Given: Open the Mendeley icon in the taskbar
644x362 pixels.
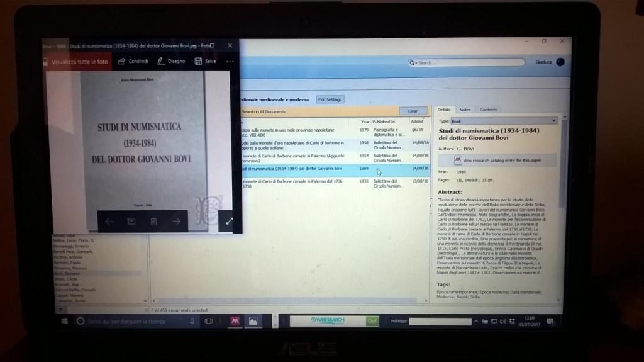Looking at the screenshot, I should point(235,321).
